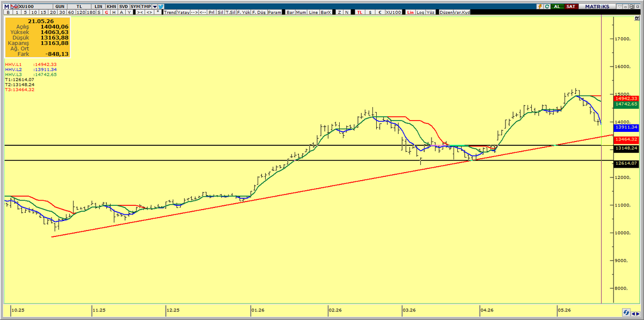644x320 pixels.
Task: Select the 180 minute period
Action: (x=91, y=12)
